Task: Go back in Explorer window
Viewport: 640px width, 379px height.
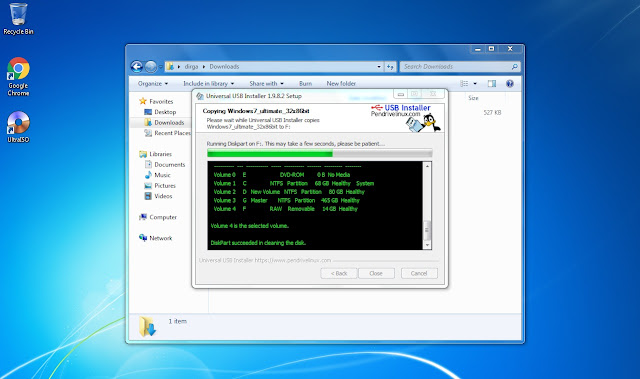Action: click(137, 66)
